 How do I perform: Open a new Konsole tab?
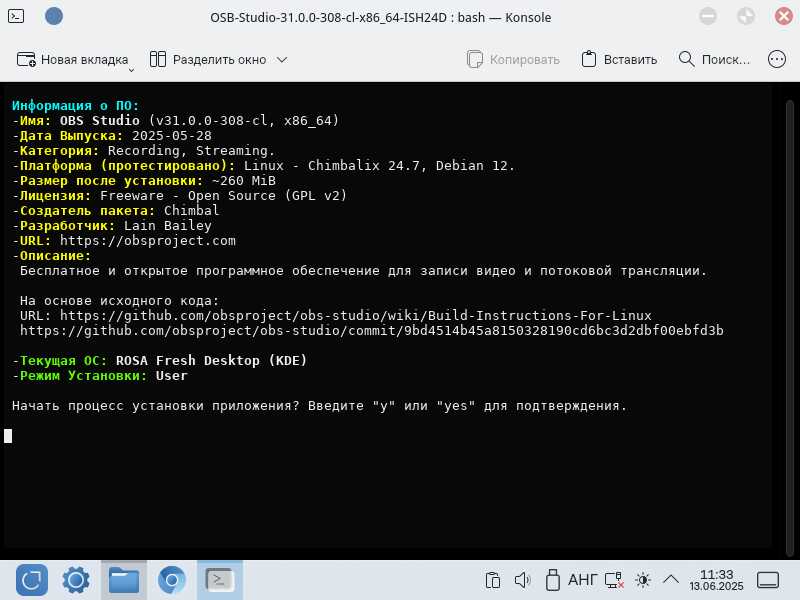pyautogui.click(x=72, y=60)
